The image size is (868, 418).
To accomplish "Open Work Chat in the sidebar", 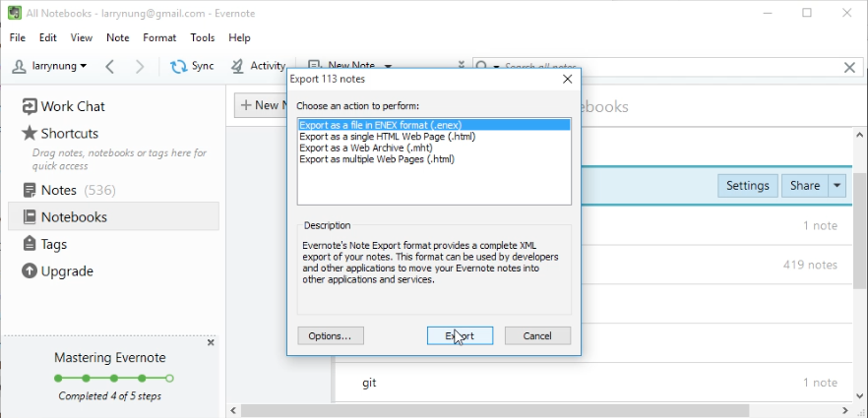I will (x=63, y=106).
